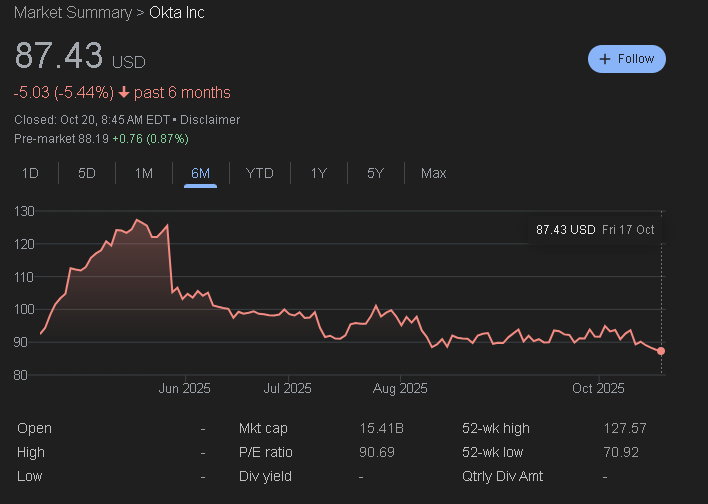
Task: Click the Low label in stats
Action: [29, 476]
